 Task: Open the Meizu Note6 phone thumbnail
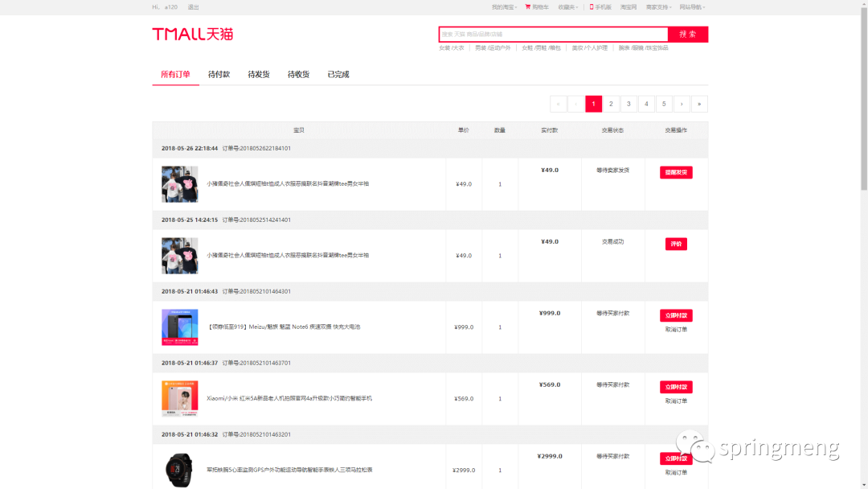[180, 327]
